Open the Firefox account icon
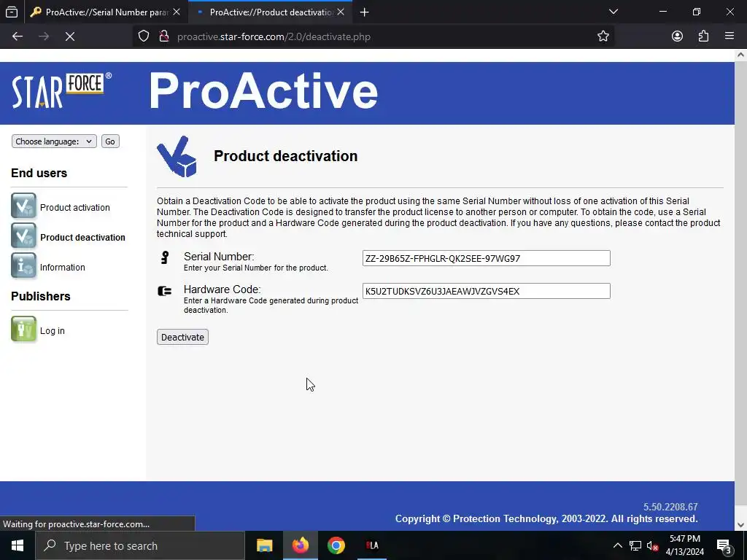 click(677, 36)
